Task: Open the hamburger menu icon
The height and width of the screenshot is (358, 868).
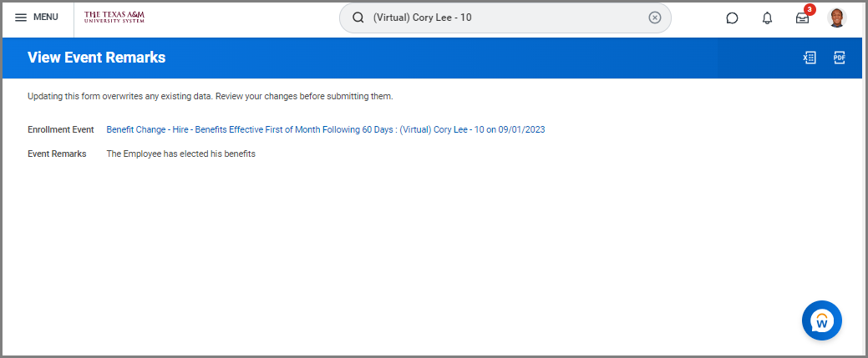Action: coord(21,18)
